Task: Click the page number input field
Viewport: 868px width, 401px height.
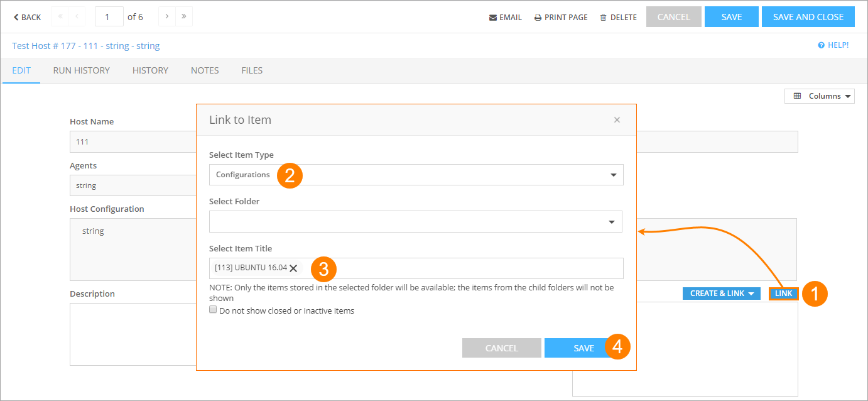Action: coord(109,17)
